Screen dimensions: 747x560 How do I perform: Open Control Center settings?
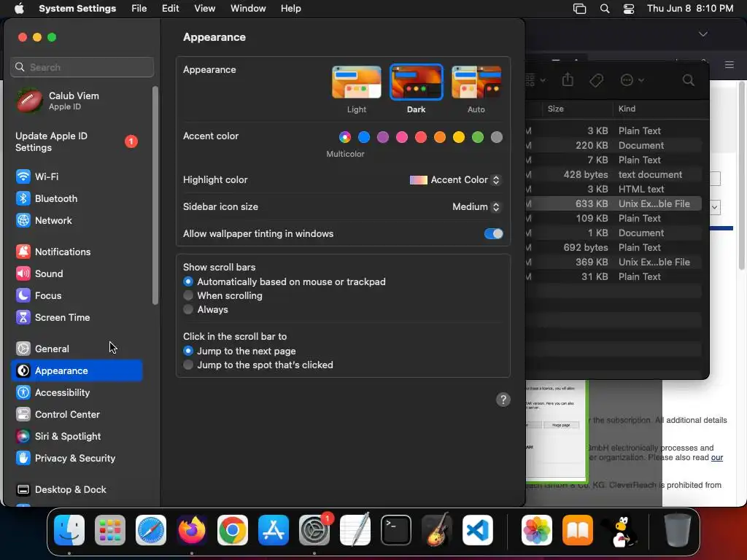[76, 415]
